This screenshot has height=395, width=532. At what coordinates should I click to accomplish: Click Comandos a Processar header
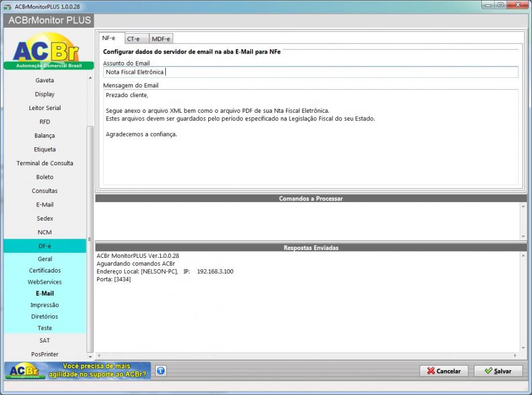pyautogui.click(x=311, y=199)
